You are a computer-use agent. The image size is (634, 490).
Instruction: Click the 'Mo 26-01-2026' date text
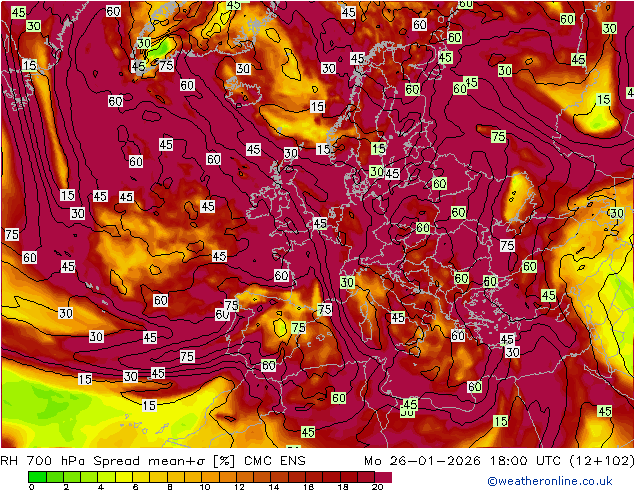[x=423, y=461]
